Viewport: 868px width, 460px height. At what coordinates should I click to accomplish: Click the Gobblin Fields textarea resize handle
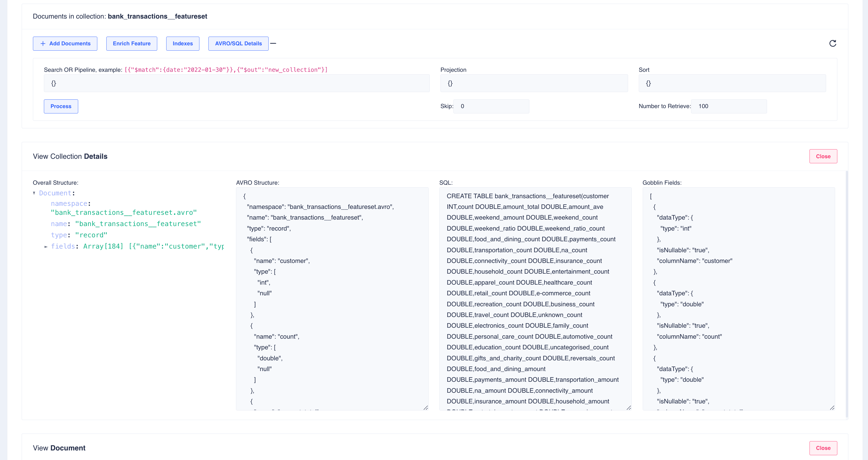(832, 408)
